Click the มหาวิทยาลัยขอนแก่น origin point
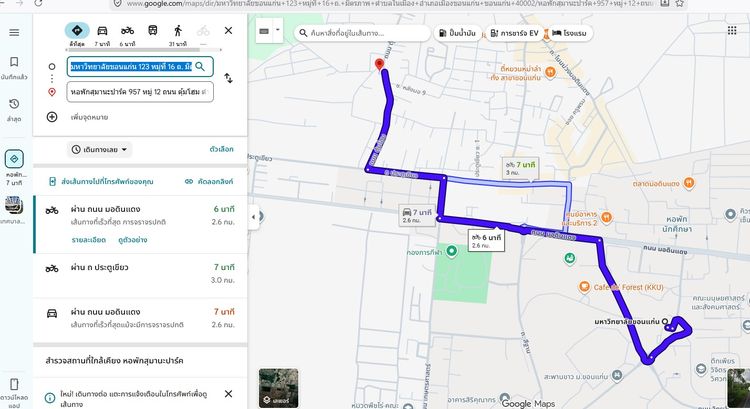This screenshot has width=750, height=409. tap(665, 321)
